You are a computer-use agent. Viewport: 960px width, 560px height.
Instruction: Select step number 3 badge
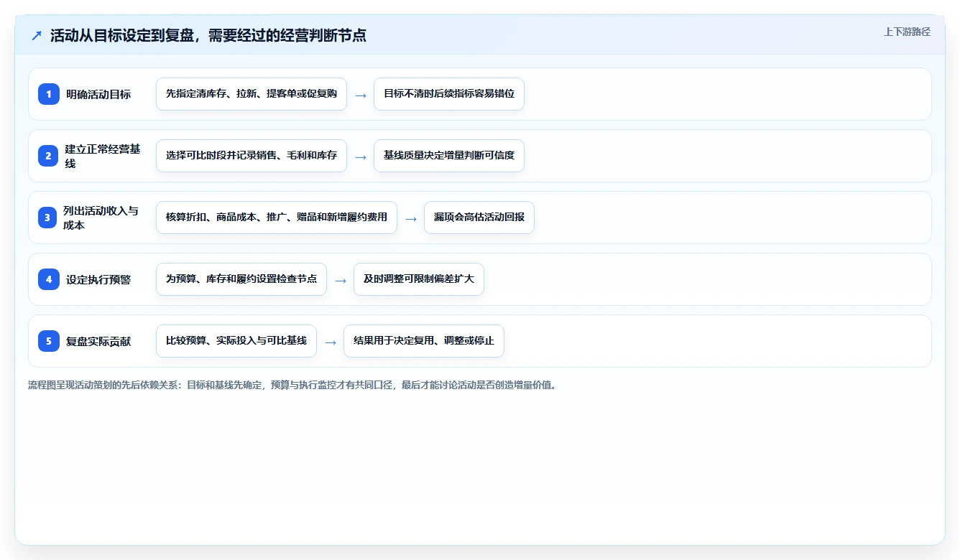47,218
